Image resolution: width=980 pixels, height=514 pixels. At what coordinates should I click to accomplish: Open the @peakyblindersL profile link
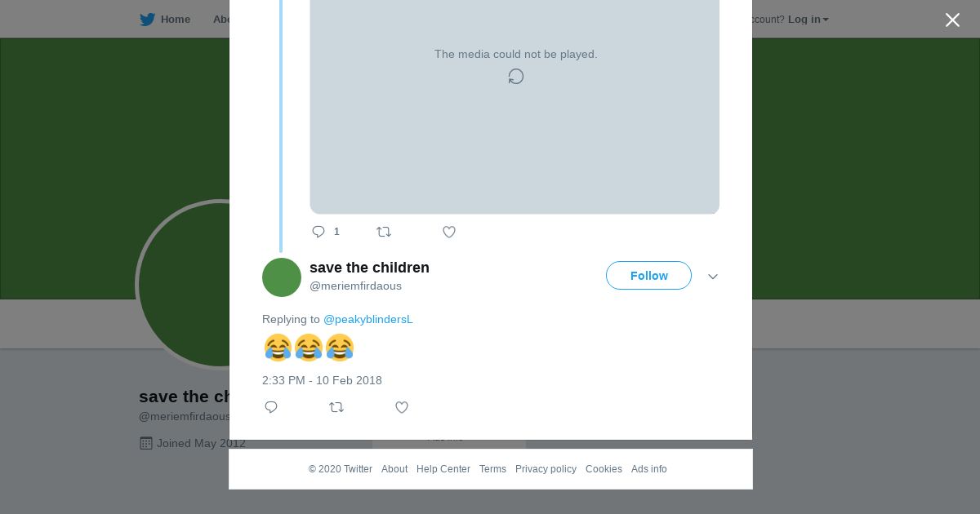[368, 319]
